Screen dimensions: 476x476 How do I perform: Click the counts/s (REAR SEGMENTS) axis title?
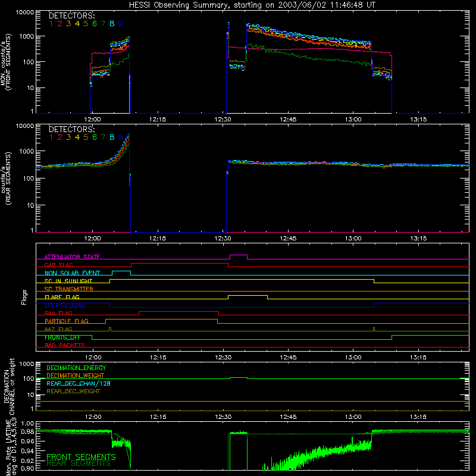coord(5,178)
